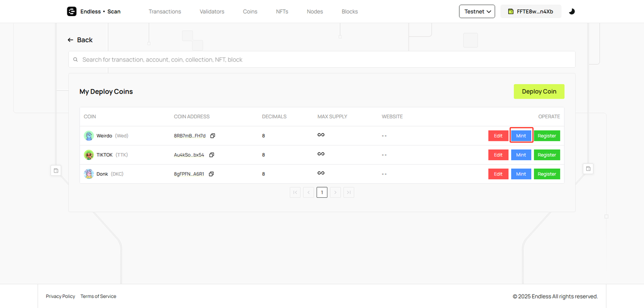Open the FFTE8w...n4Xb wallet account menu
The height and width of the screenshot is (308, 644).
click(x=530, y=12)
